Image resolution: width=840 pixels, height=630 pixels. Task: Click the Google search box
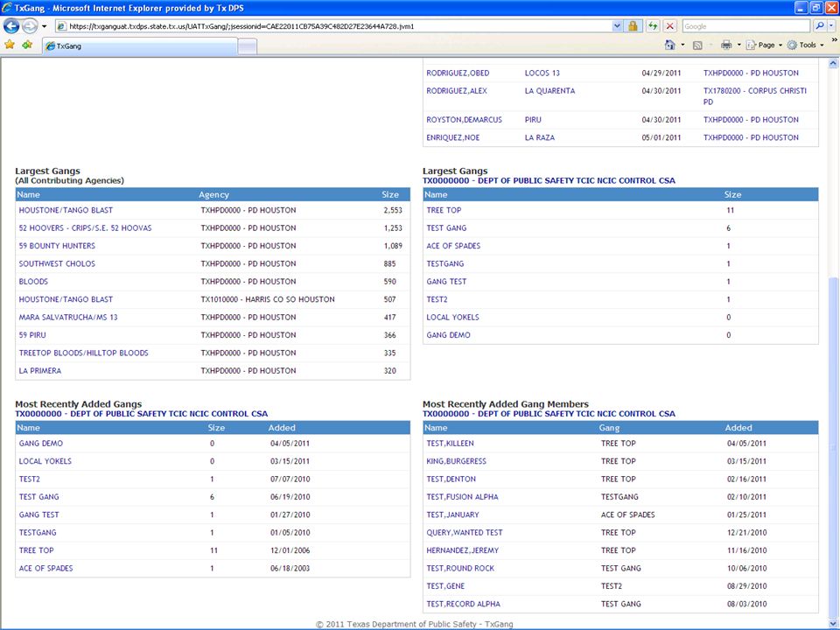coord(745,26)
